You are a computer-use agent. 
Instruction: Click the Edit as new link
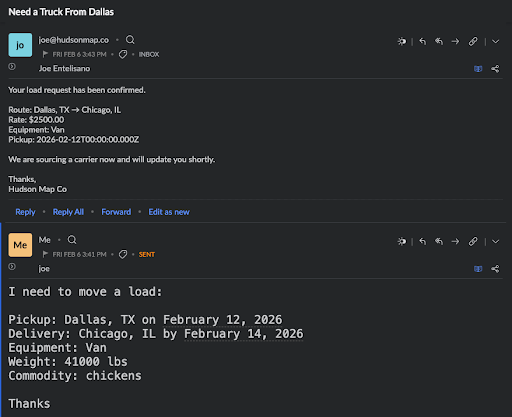click(x=169, y=212)
